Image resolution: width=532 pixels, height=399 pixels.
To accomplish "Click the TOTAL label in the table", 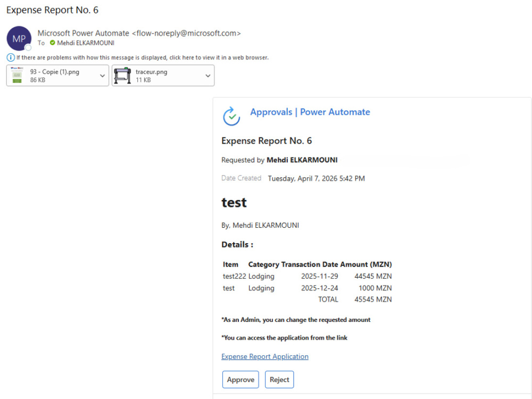I will tap(328, 299).
